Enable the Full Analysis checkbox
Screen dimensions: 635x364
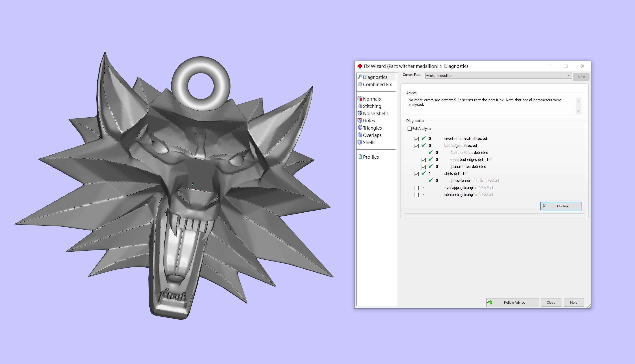pos(410,129)
